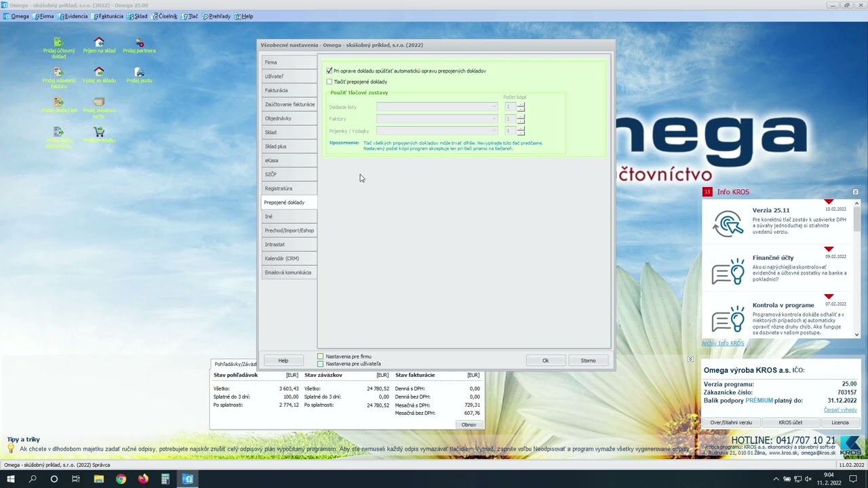Image resolution: width=868 pixels, height=488 pixels.
Task: Open the Tlač menu
Action: (191, 16)
